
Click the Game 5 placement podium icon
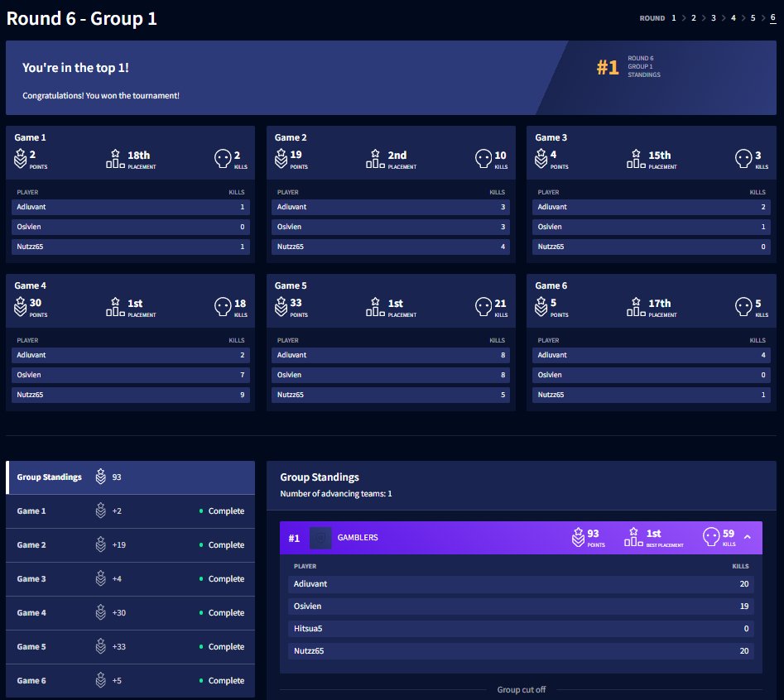[x=376, y=306]
